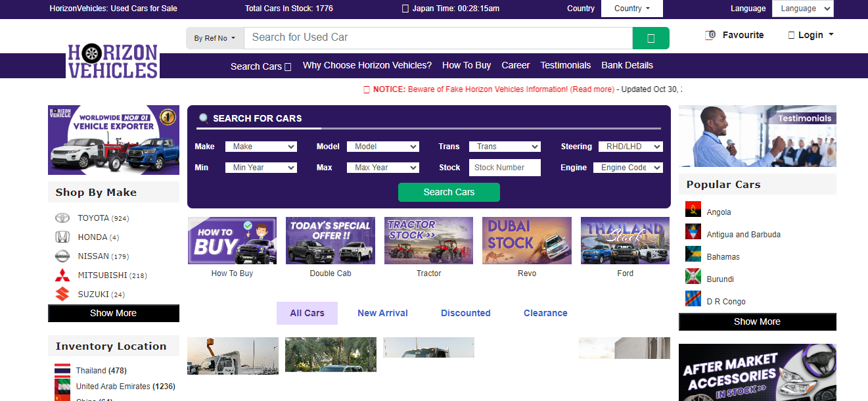Expand the Search Cars nav menu

(x=261, y=66)
